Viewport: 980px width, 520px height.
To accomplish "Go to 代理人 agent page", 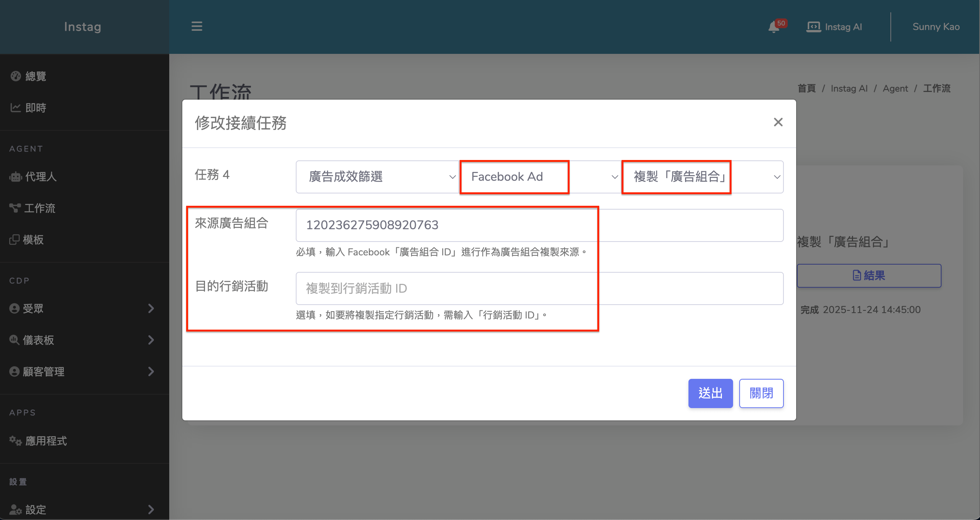I will [x=40, y=177].
